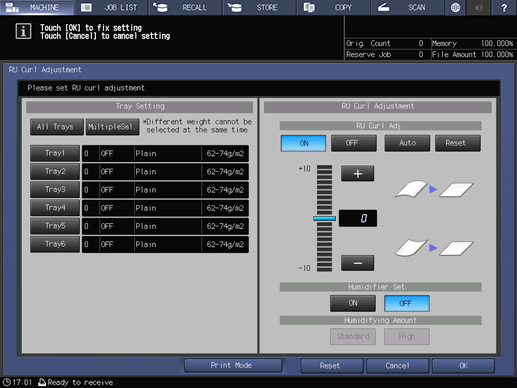The width and height of the screenshot is (517, 388).
Task: Increase curl value with plus button
Action: pos(357,173)
